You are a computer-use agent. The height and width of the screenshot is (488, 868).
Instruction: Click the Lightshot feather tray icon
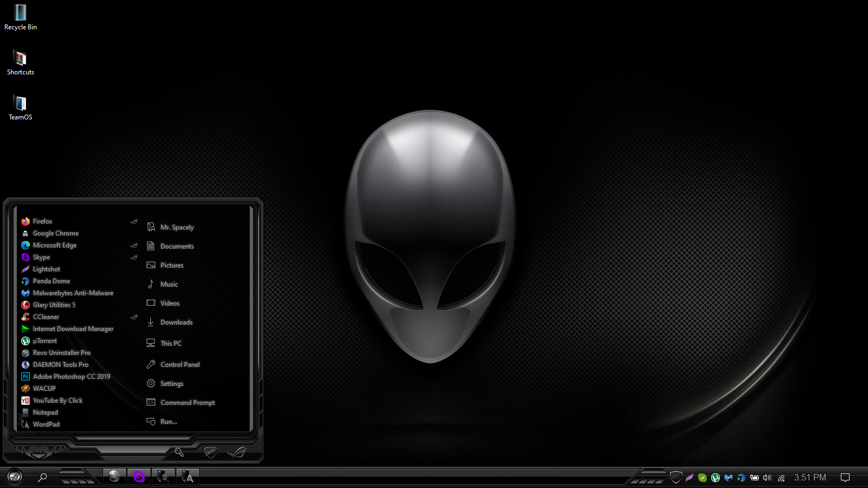[689, 478]
